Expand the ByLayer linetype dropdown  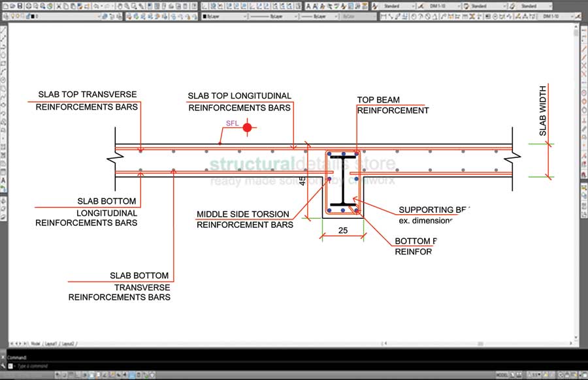[274, 16]
